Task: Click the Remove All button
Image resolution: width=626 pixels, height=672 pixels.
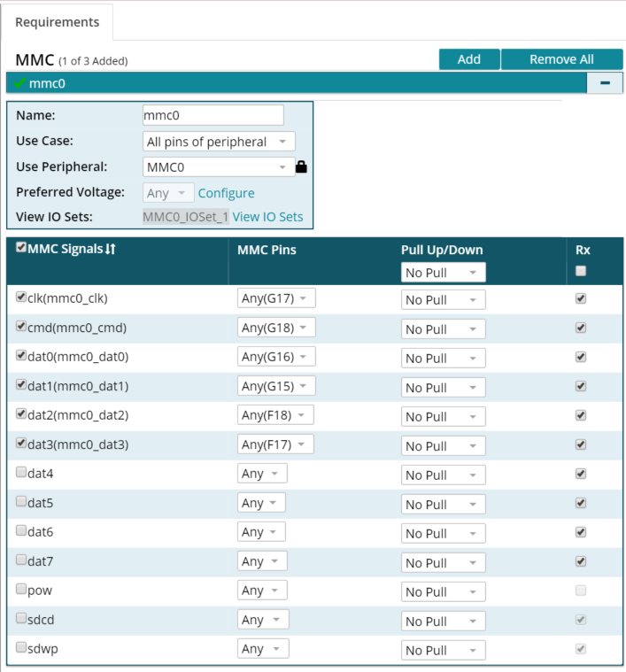Action: pos(561,59)
